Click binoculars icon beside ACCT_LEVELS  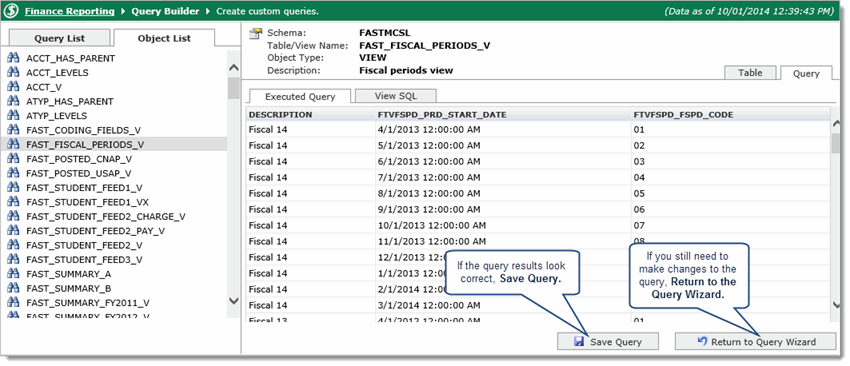pos(13,73)
